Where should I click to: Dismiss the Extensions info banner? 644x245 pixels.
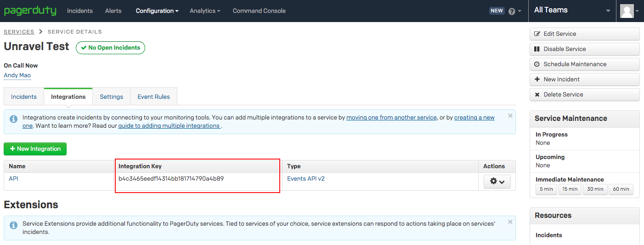(x=510, y=222)
